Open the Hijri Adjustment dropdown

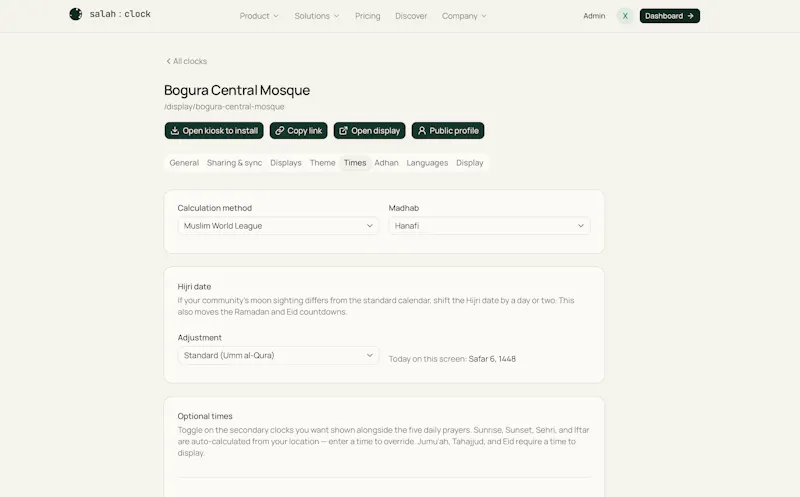[x=278, y=355]
